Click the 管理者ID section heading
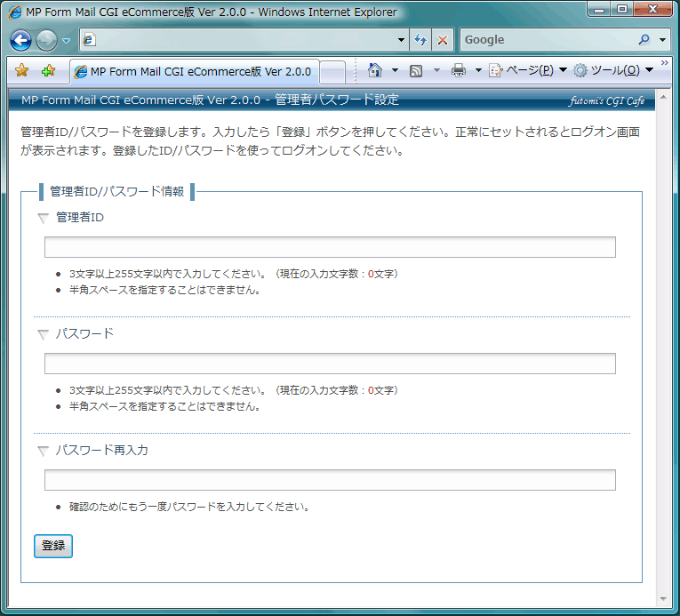This screenshot has width=680, height=616. [80, 218]
